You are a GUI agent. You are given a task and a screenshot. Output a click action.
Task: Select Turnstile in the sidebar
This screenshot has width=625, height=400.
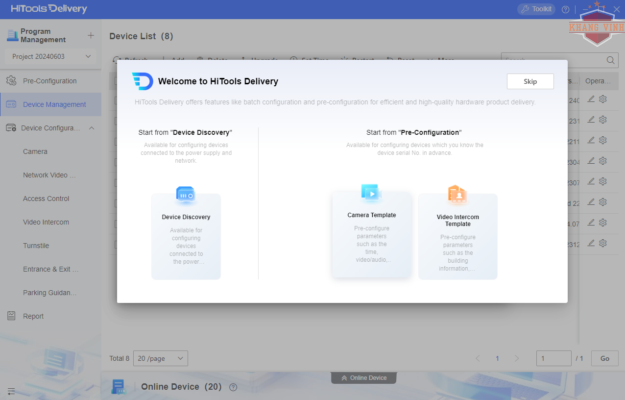36,245
